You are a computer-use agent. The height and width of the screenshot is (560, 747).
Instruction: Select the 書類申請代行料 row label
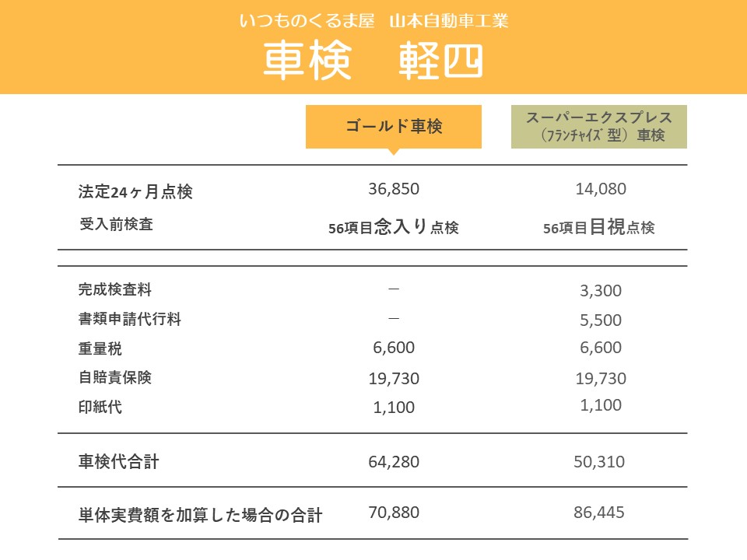click(130, 319)
